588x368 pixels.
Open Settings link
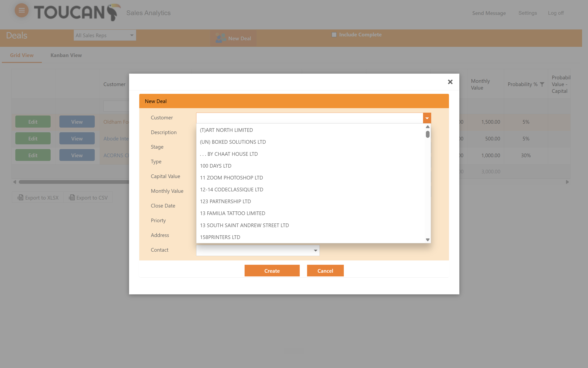coord(528,13)
